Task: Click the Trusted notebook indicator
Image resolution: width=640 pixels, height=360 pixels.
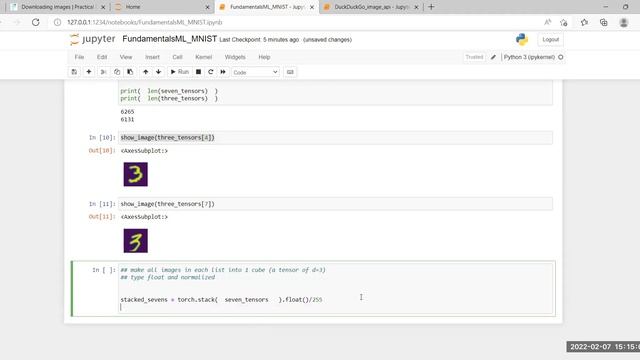Action: [x=474, y=57]
